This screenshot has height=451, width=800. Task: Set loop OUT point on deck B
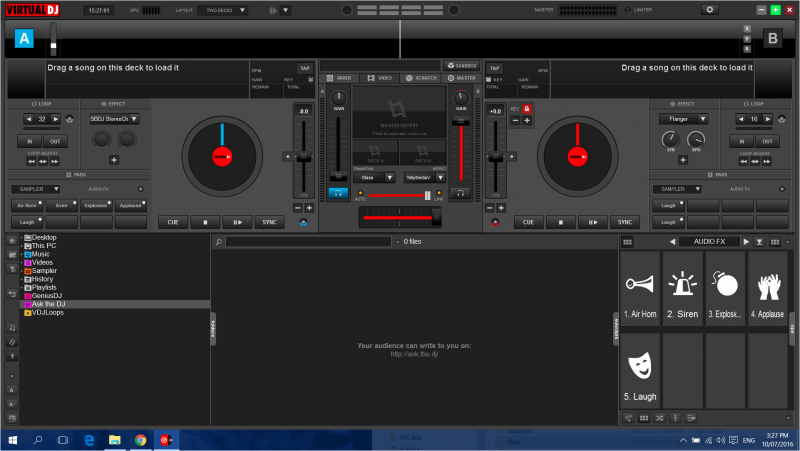[x=767, y=141]
